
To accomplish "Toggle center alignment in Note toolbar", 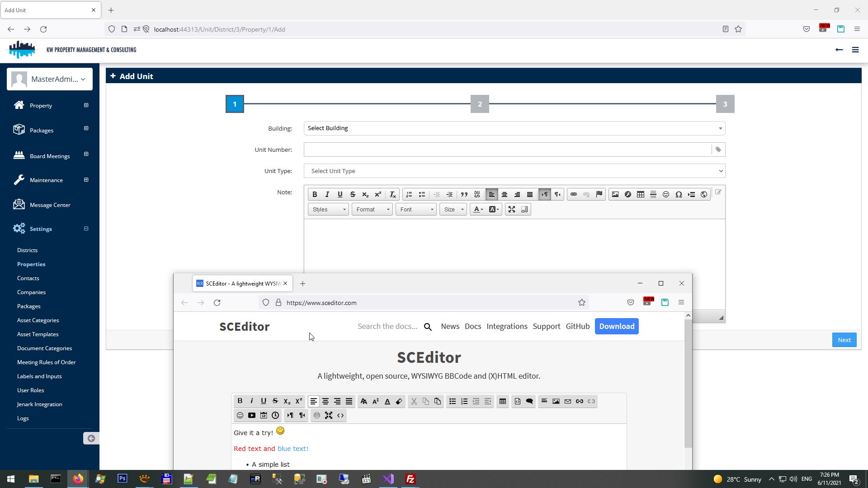I will (505, 194).
